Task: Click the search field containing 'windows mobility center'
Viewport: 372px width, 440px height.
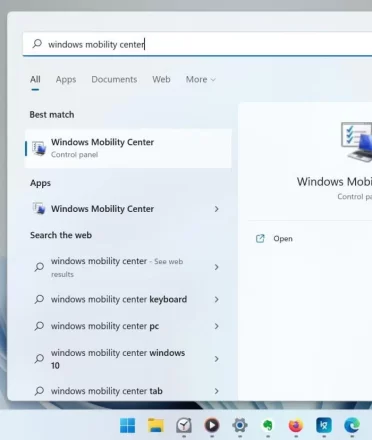Action: (197, 44)
